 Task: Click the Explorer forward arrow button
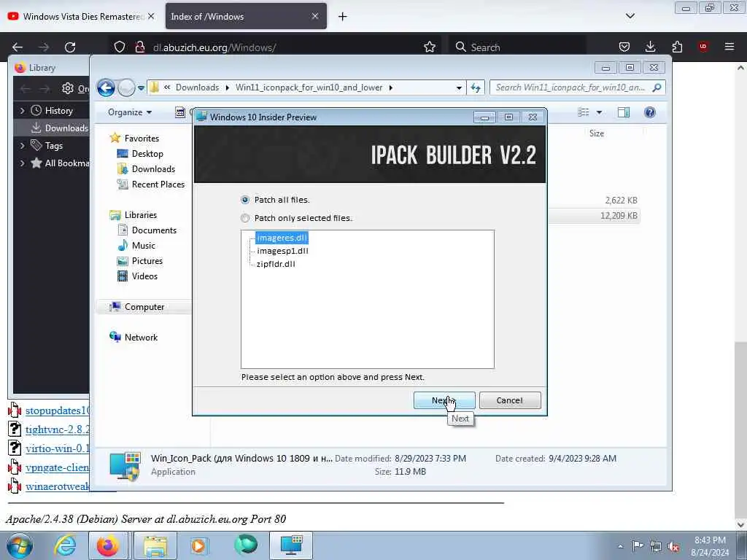tap(126, 87)
